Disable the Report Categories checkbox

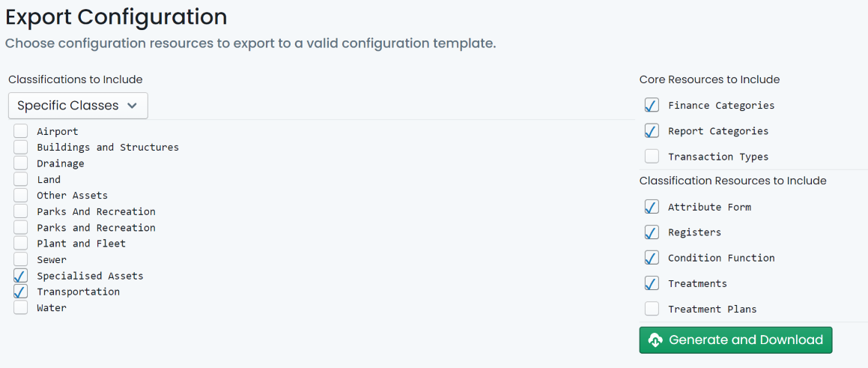(x=652, y=131)
